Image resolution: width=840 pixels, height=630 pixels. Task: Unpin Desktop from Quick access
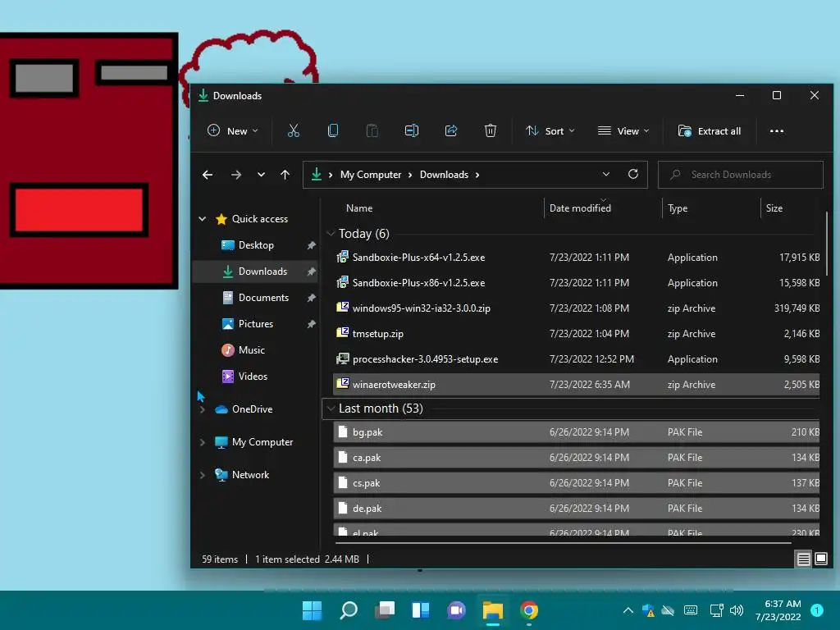coord(311,245)
